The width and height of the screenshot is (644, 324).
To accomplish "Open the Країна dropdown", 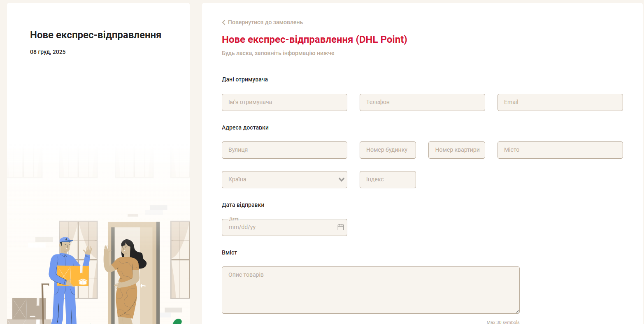I will 284,180.
